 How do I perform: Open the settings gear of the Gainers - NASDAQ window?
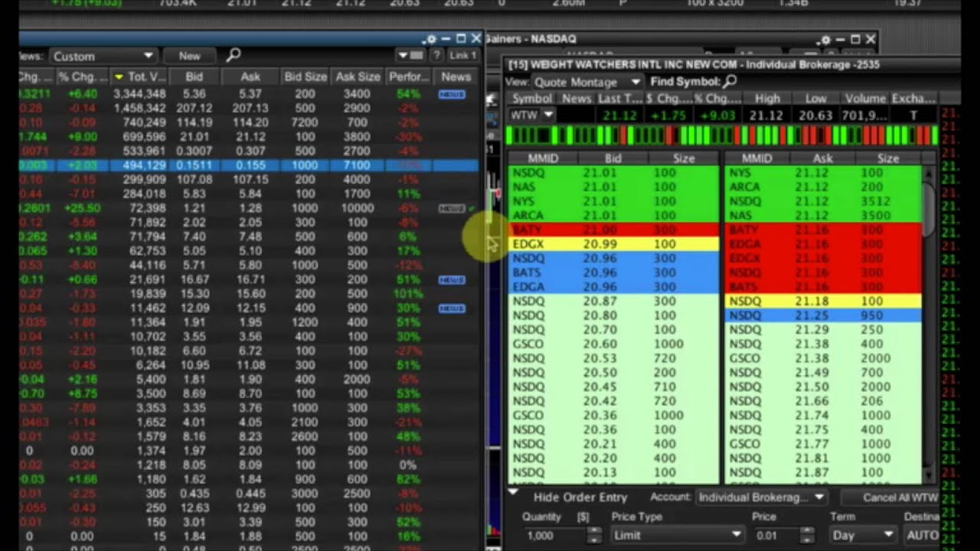coord(825,40)
